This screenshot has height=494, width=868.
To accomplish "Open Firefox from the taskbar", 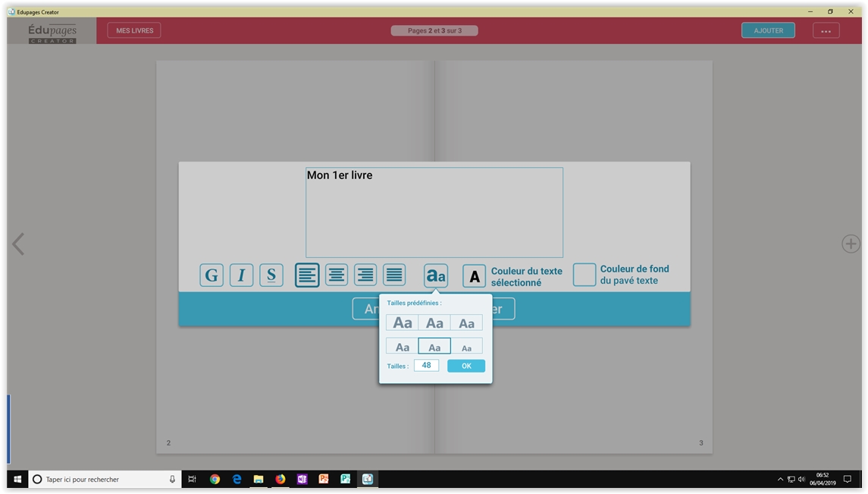I will pyautogui.click(x=280, y=479).
